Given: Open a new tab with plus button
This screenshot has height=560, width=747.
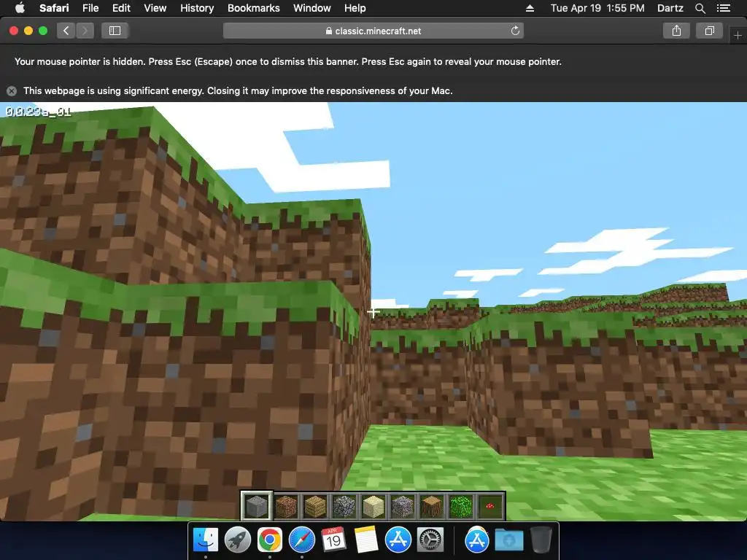Looking at the screenshot, I should coord(738,35).
